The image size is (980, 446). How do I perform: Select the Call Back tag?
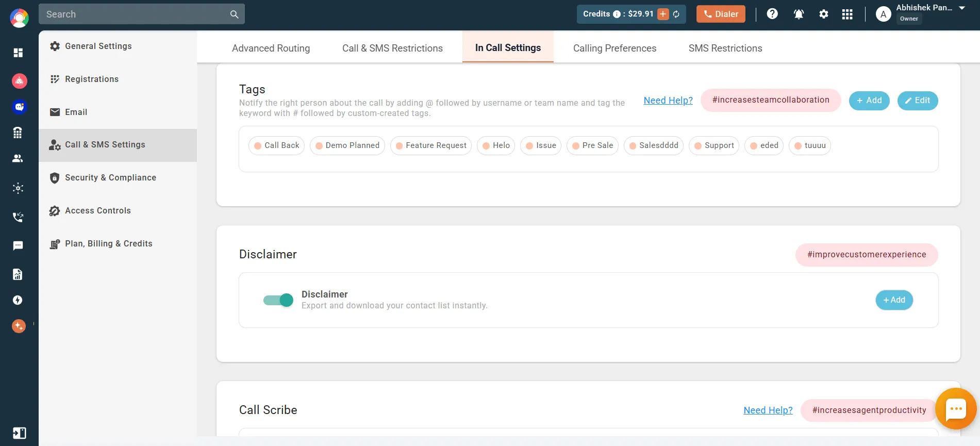[x=277, y=145]
